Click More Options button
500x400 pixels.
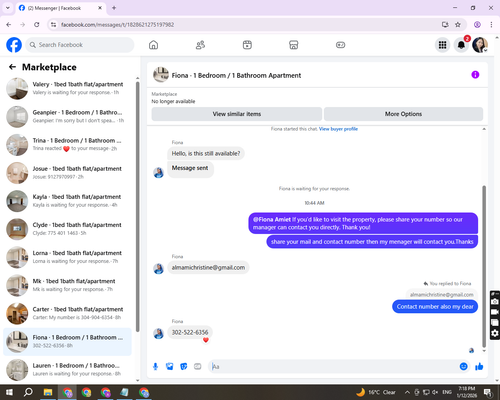pos(403,114)
